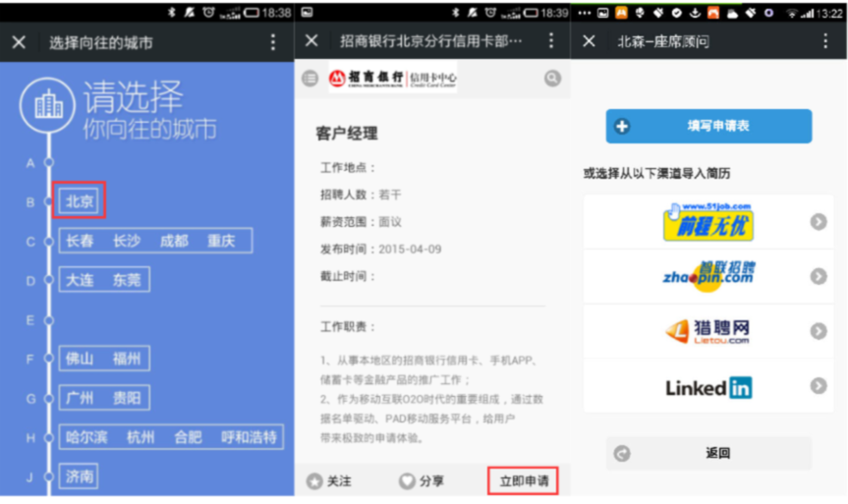The image size is (848, 504).
Task: Tap Bluetooth icon in left status bar
Action: coord(171,13)
